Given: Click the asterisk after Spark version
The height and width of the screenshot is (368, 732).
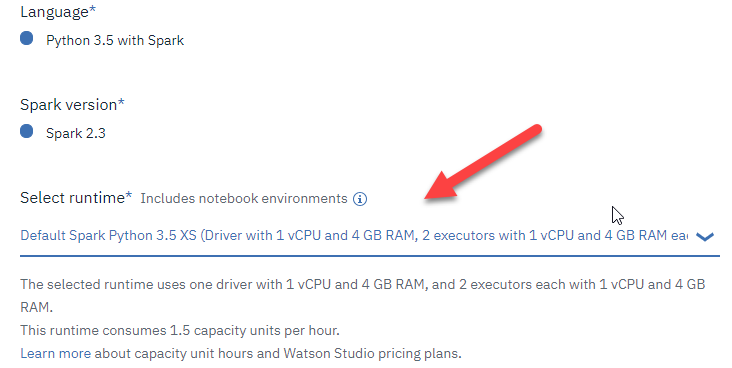Looking at the screenshot, I should click(121, 101).
